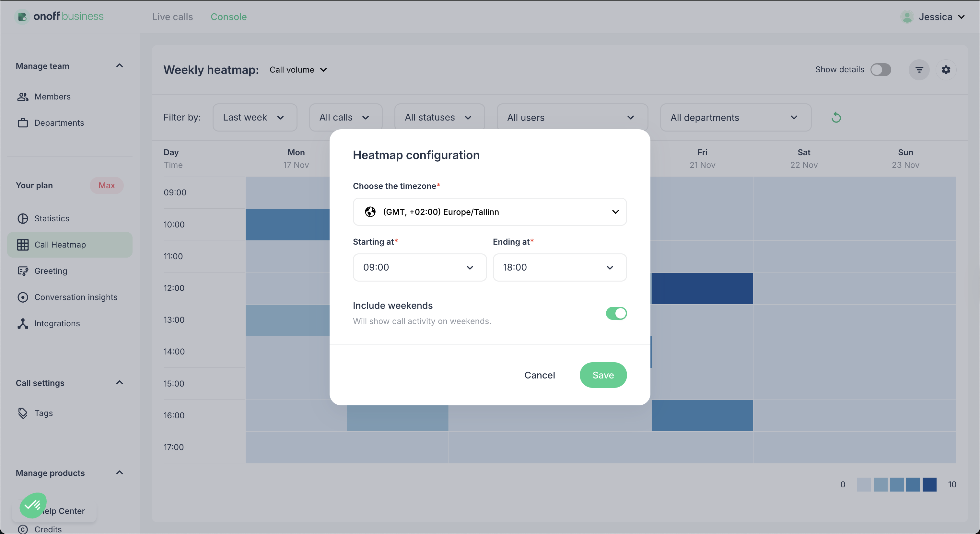The image size is (980, 534).
Task: Open the Call Heatmap page
Action: pos(70,245)
